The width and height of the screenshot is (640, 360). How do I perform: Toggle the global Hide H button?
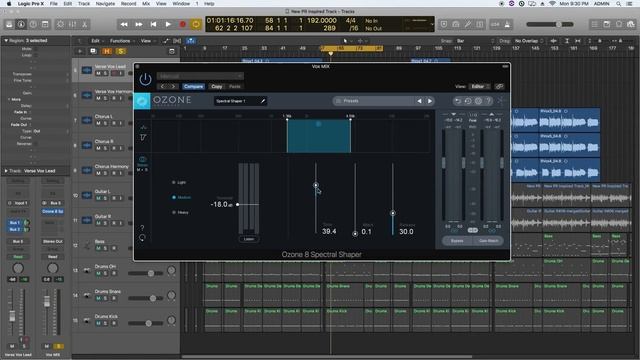pos(107,51)
